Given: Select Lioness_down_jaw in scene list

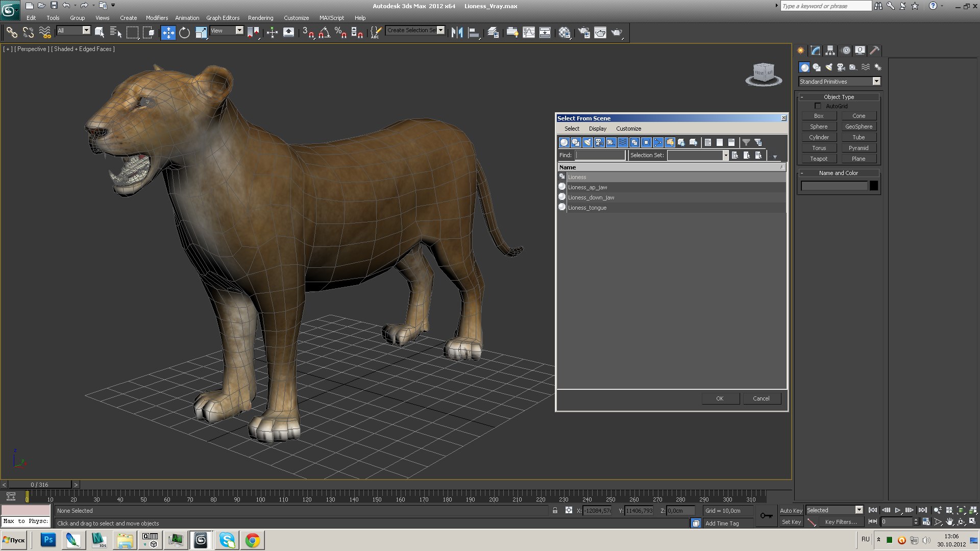Looking at the screenshot, I should (591, 197).
